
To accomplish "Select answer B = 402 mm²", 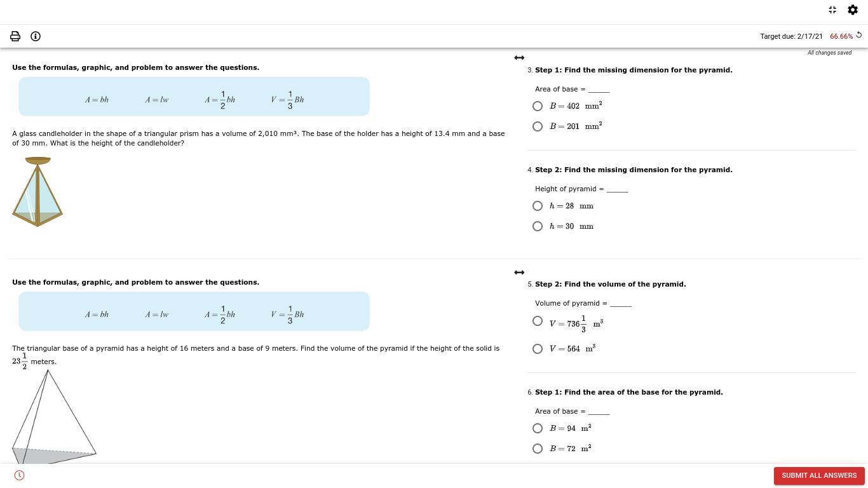I will click(538, 106).
